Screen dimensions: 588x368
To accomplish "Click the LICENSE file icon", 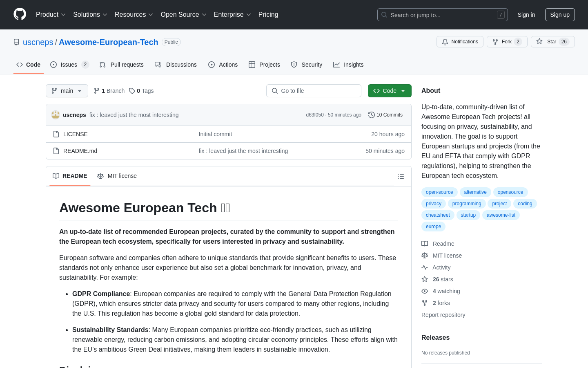I will (x=56, y=134).
